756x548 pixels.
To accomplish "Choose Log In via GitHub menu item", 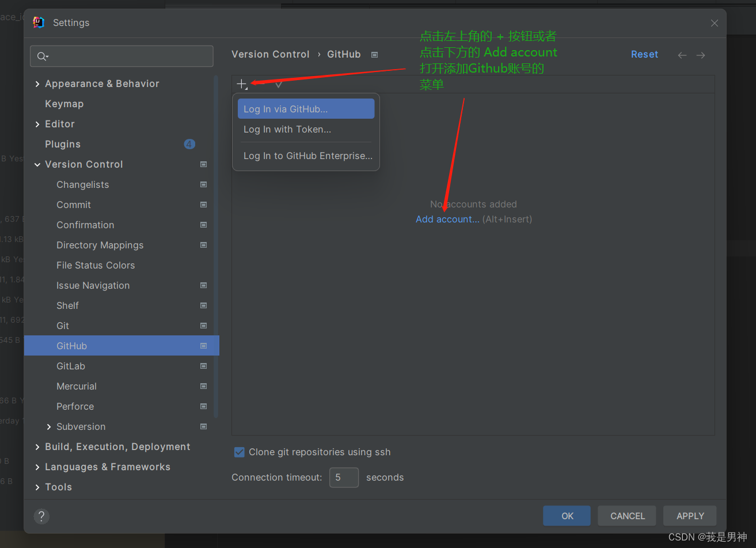I will (x=306, y=109).
